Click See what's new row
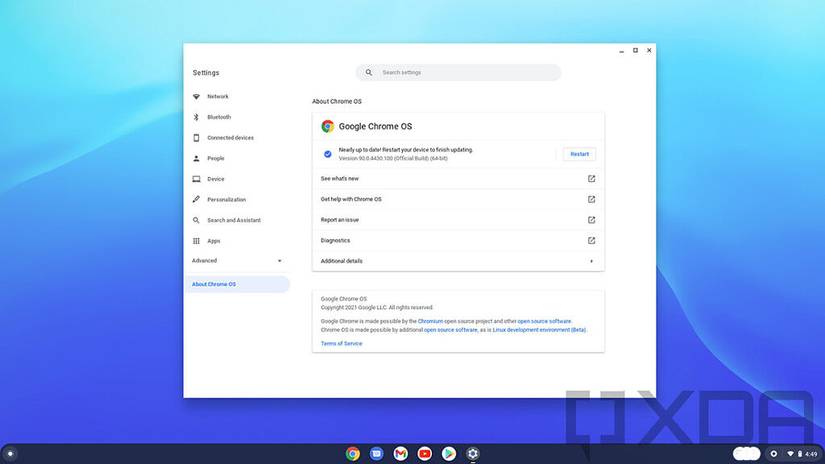 point(458,179)
